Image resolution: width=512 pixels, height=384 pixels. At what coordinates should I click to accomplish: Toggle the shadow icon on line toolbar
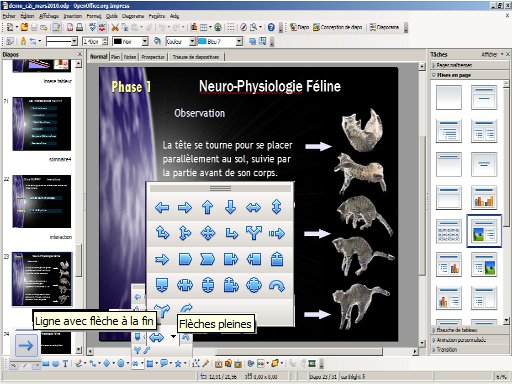tap(252, 41)
